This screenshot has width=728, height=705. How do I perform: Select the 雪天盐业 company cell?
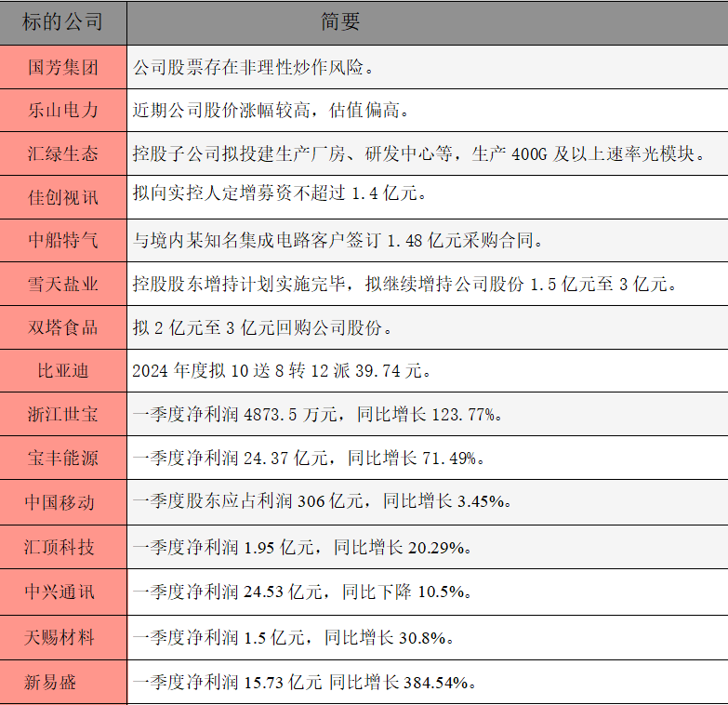point(63,284)
